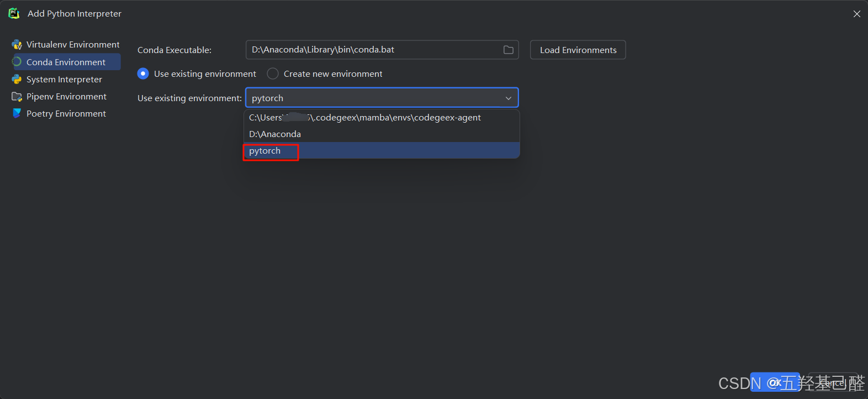Select the Virtualenv Environment entry
The width and height of the screenshot is (868, 399).
pos(65,45)
